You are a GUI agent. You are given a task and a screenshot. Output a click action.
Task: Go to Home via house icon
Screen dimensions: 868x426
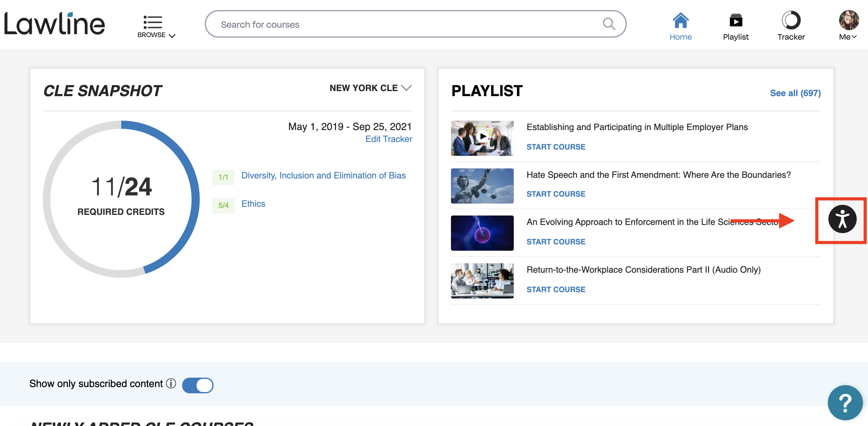point(680,20)
